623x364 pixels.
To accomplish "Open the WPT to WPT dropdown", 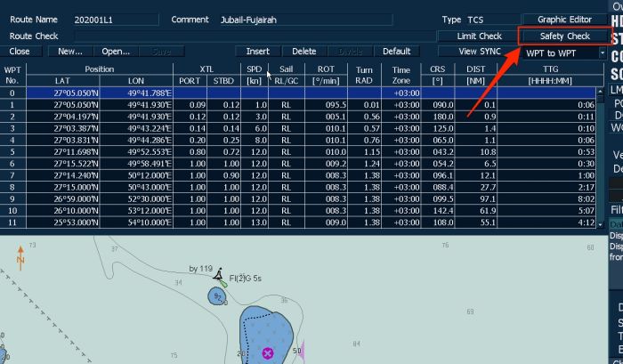I will point(562,53).
